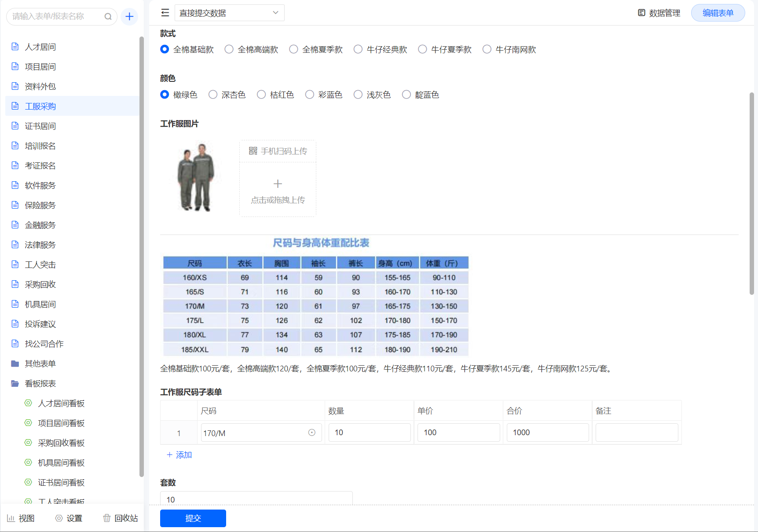This screenshot has width=758, height=532.
Task: Open 数据管理 data management
Action: pyautogui.click(x=659, y=13)
